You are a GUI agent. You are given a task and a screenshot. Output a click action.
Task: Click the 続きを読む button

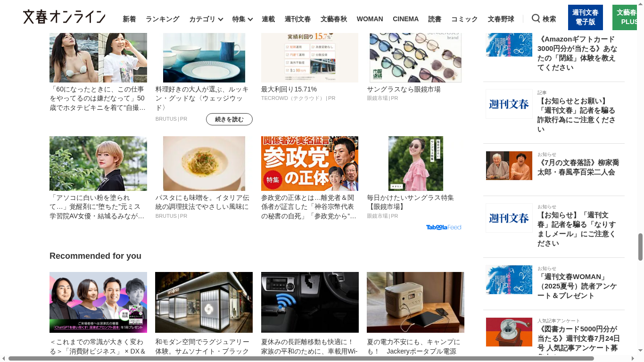pyautogui.click(x=229, y=119)
